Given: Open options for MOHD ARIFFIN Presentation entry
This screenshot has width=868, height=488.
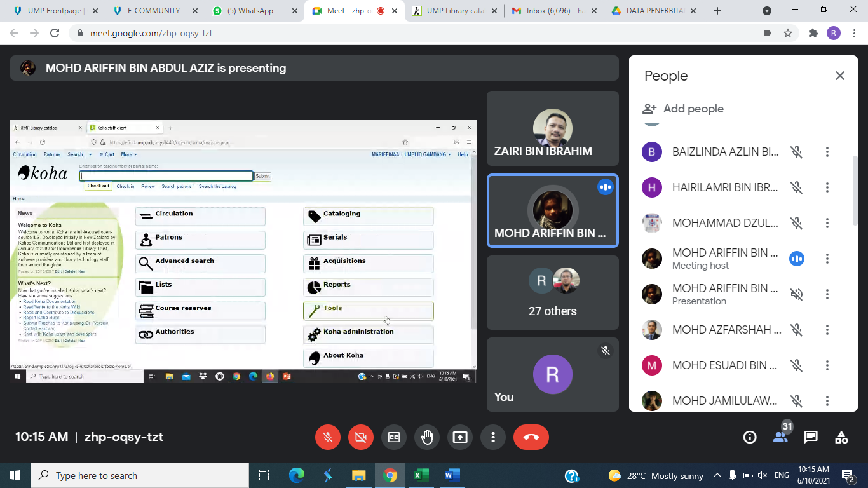Looking at the screenshot, I should [x=827, y=294].
